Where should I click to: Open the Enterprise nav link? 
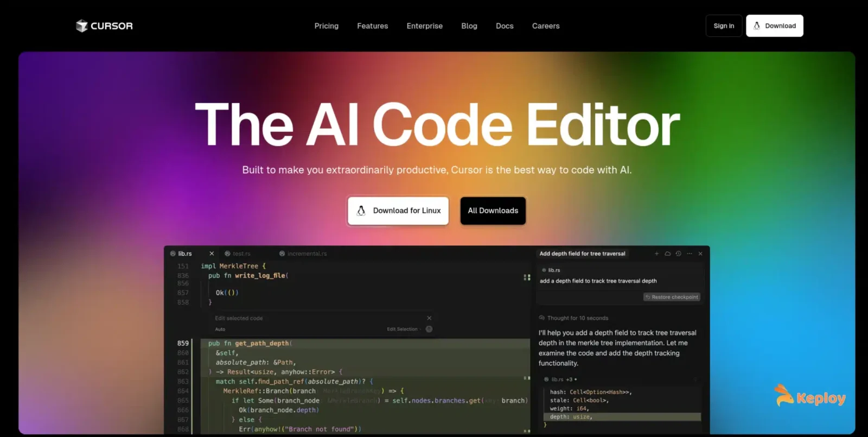tap(425, 26)
